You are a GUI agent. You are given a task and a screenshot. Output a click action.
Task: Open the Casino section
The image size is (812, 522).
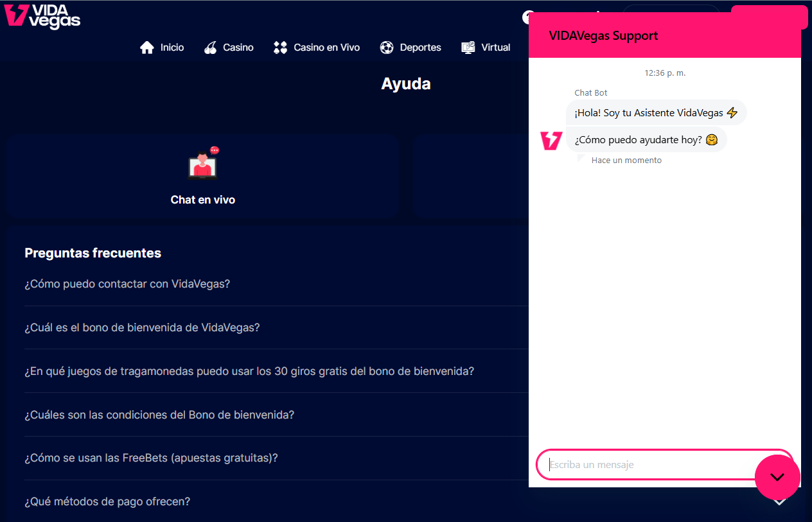click(229, 48)
